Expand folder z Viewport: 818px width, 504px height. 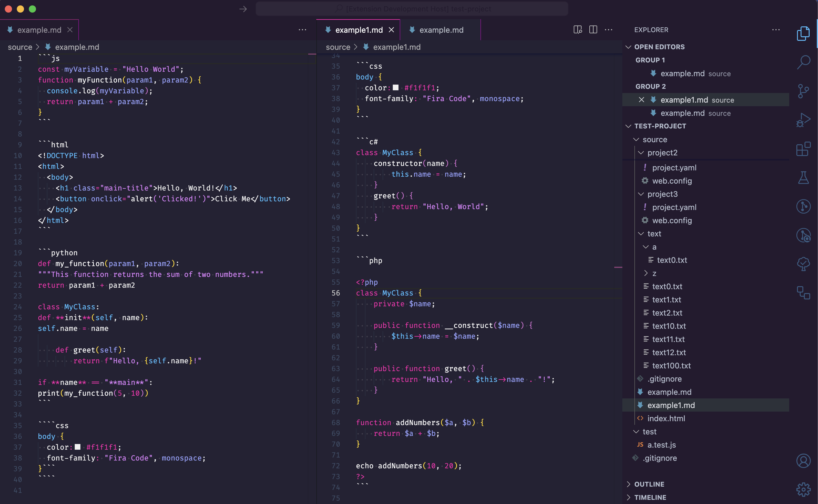coord(646,273)
